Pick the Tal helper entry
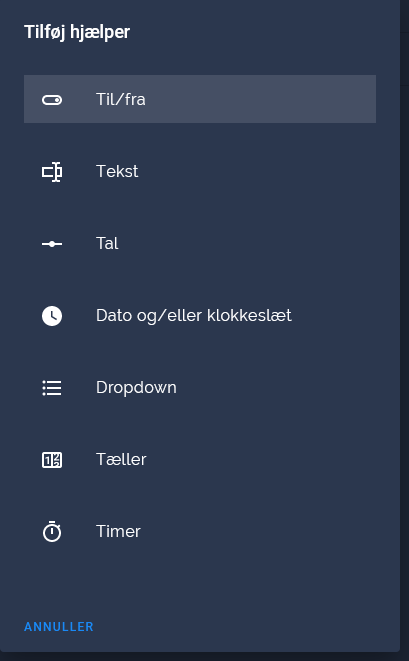Screen dimensions: 409x661 click(107, 244)
